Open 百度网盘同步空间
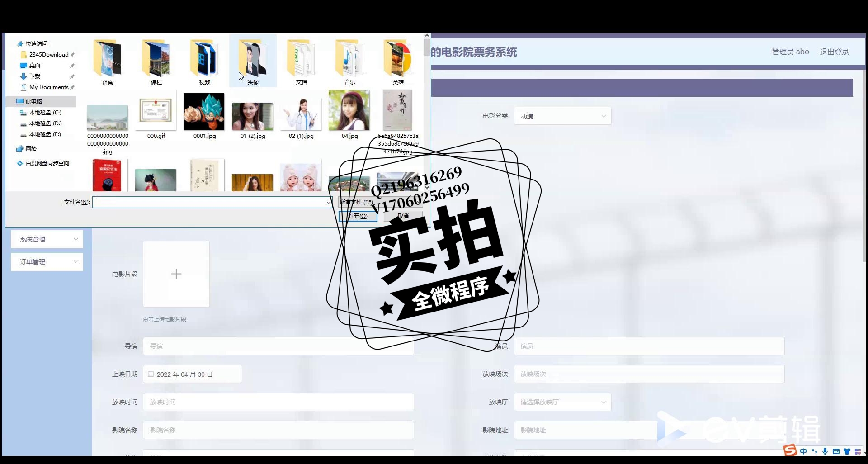 click(47, 163)
